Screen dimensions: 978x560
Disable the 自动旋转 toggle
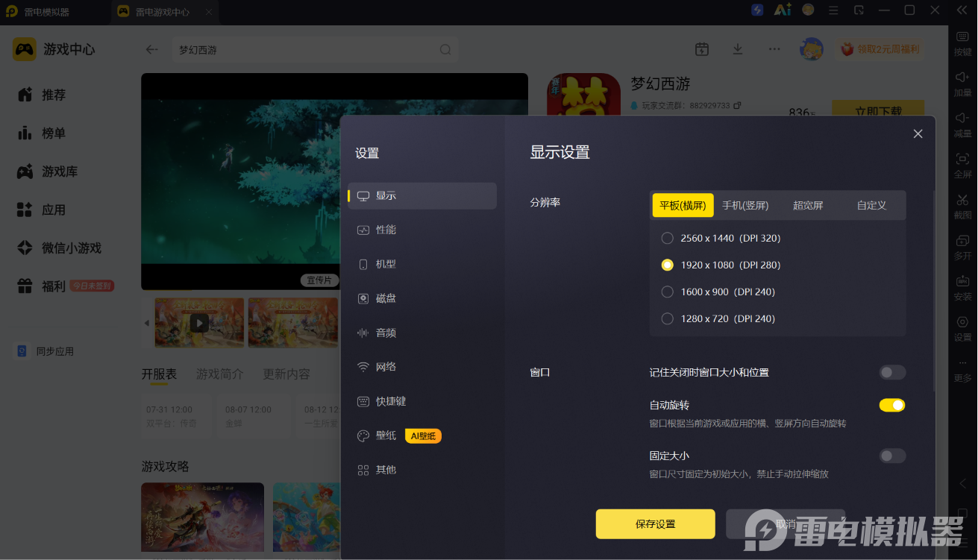tap(892, 405)
